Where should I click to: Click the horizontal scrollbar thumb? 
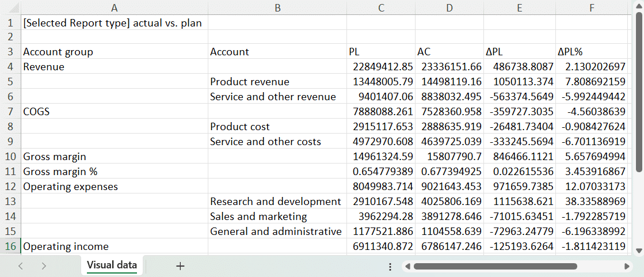[x=495, y=267]
